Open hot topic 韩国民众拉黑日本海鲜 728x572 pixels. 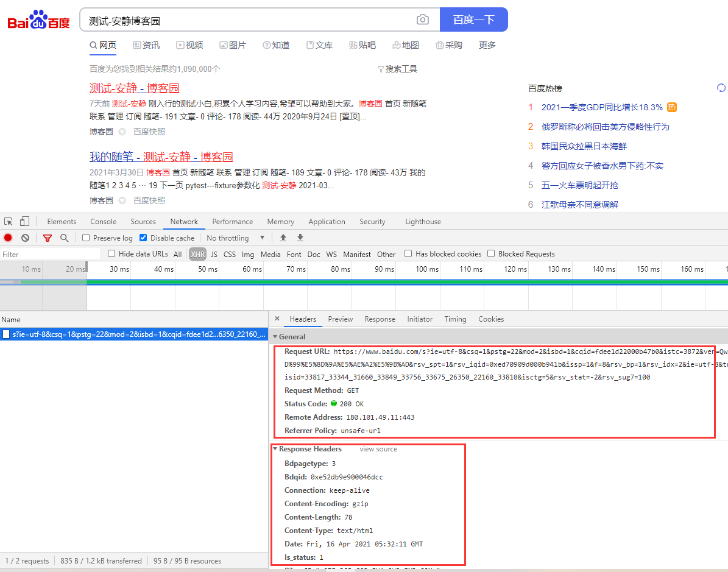tap(584, 146)
